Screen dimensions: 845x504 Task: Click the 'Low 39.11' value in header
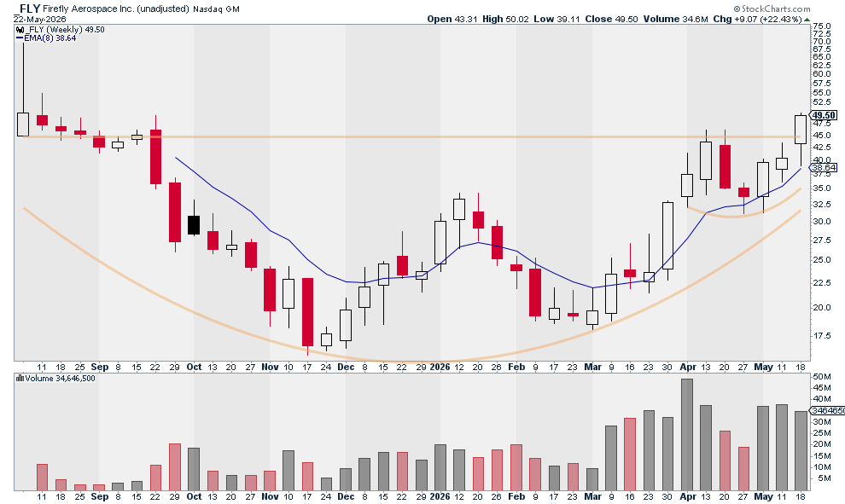[557, 19]
